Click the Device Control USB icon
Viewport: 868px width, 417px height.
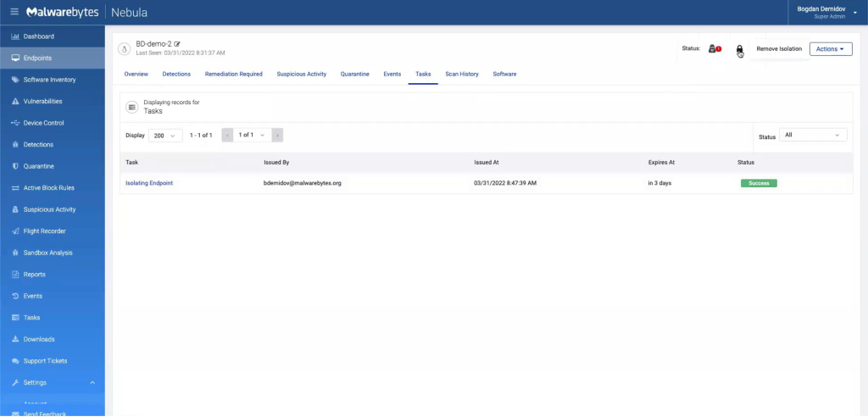[15, 123]
